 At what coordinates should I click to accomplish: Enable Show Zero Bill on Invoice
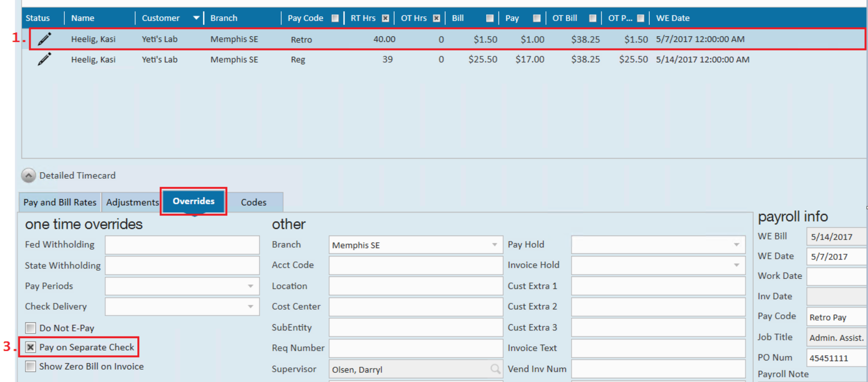click(31, 366)
